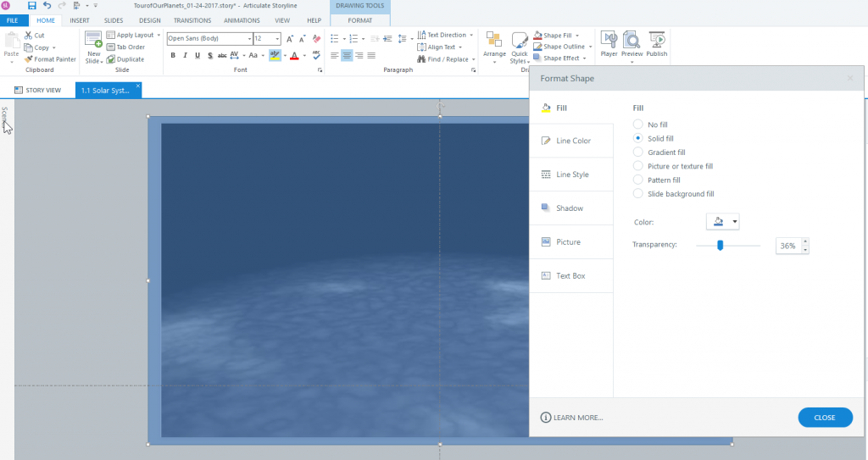Open Tab Order settings

[x=125, y=47]
